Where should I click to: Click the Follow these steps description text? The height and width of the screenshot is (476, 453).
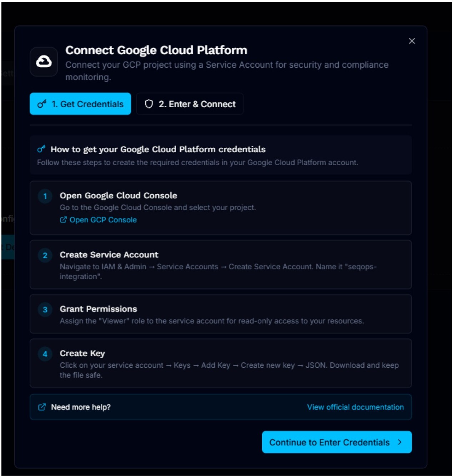[198, 162]
